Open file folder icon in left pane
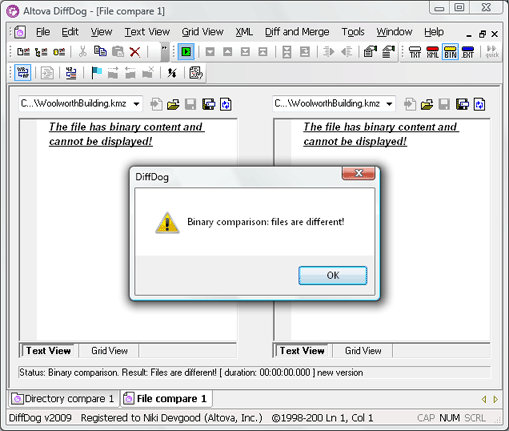 click(x=173, y=104)
